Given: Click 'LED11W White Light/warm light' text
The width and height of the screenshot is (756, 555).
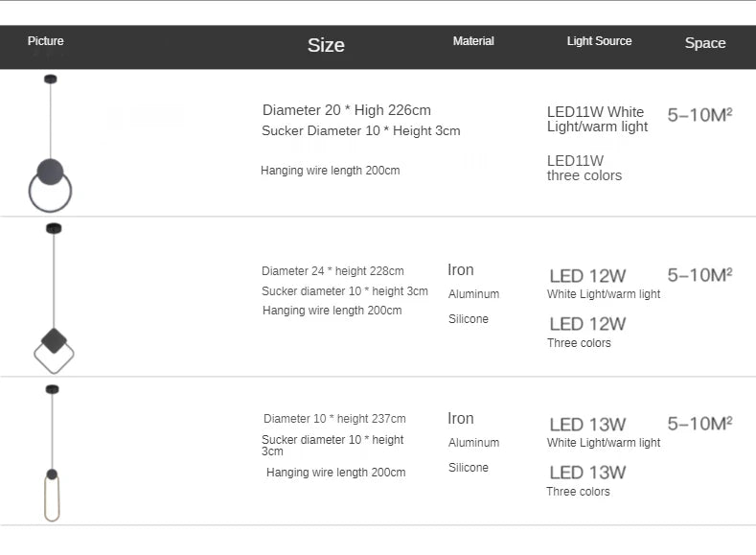Looking at the screenshot, I should [597, 119].
